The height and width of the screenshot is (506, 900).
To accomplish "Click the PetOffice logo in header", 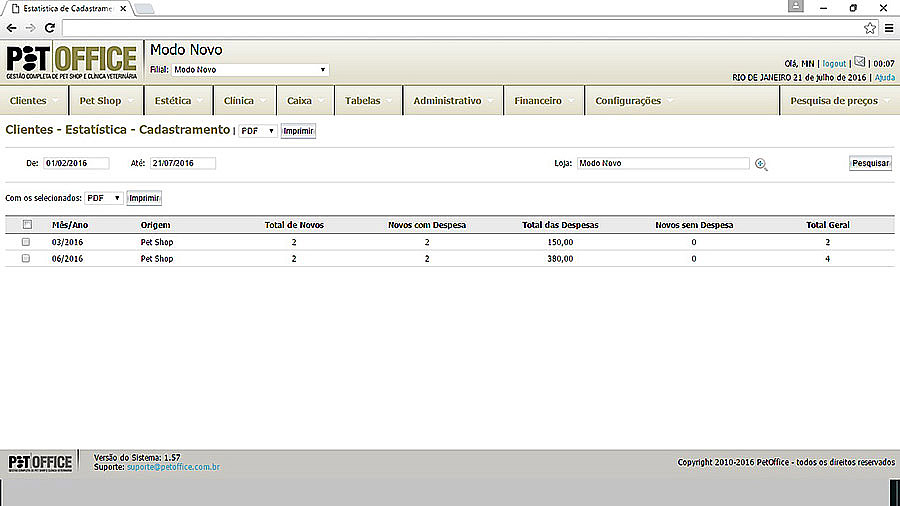I will (x=71, y=62).
